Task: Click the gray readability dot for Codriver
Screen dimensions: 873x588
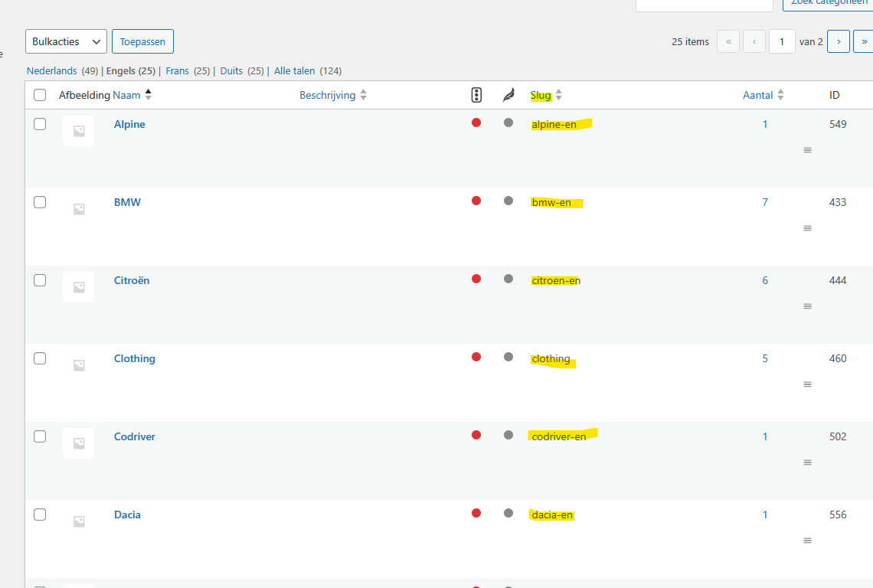Action: pos(508,435)
